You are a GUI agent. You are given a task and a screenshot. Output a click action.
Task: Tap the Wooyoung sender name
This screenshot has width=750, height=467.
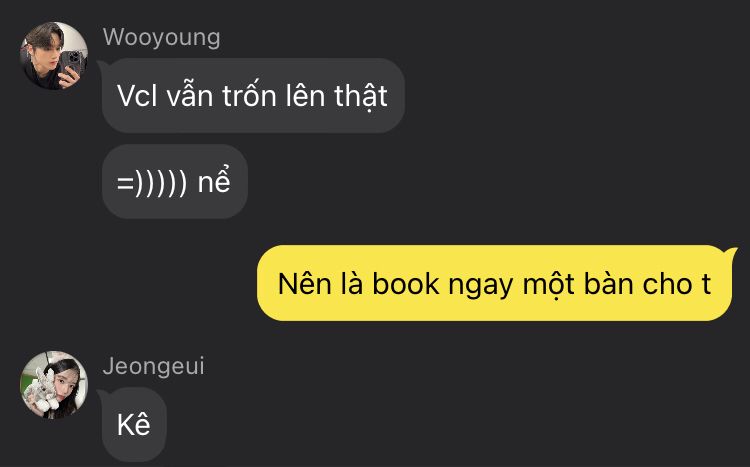click(162, 38)
